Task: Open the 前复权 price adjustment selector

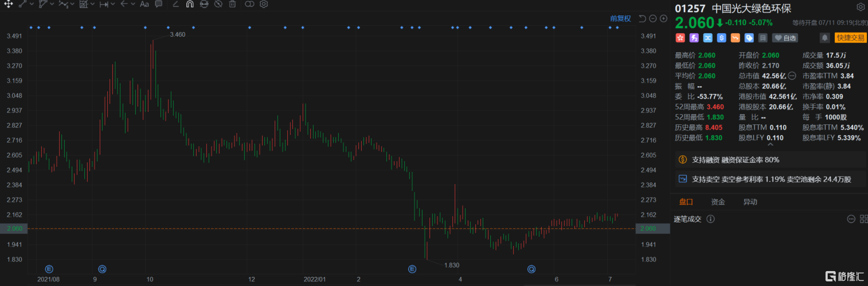Action: point(620,18)
